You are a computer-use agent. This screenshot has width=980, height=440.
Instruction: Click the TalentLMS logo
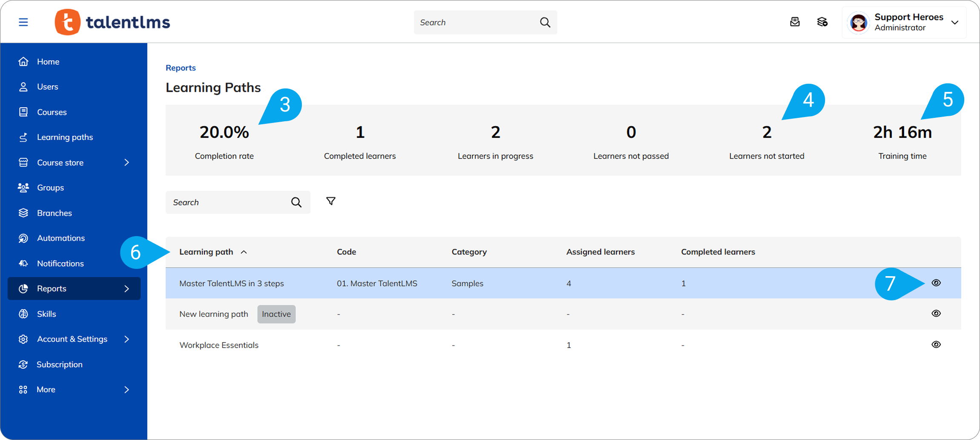click(x=112, y=22)
